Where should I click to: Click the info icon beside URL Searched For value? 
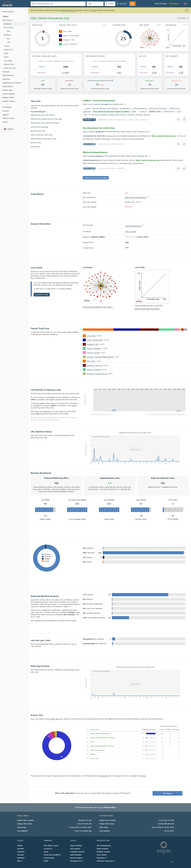pos(148,197)
